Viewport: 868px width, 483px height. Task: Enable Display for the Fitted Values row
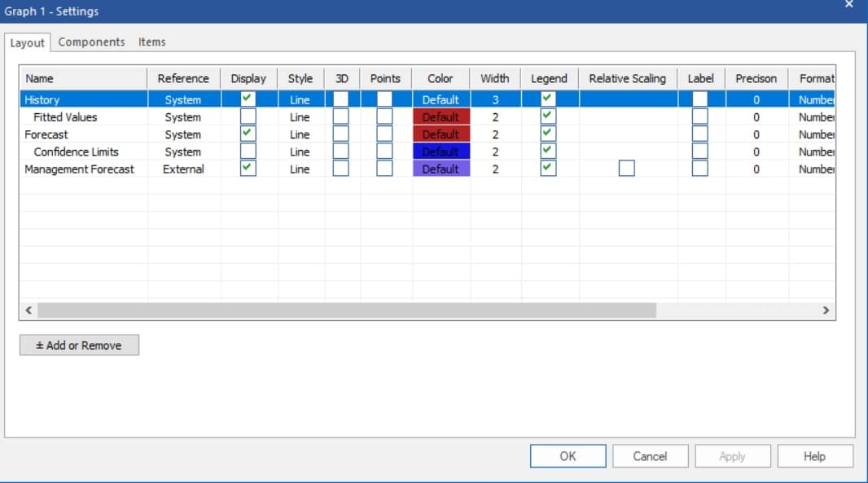coord(248,116)
